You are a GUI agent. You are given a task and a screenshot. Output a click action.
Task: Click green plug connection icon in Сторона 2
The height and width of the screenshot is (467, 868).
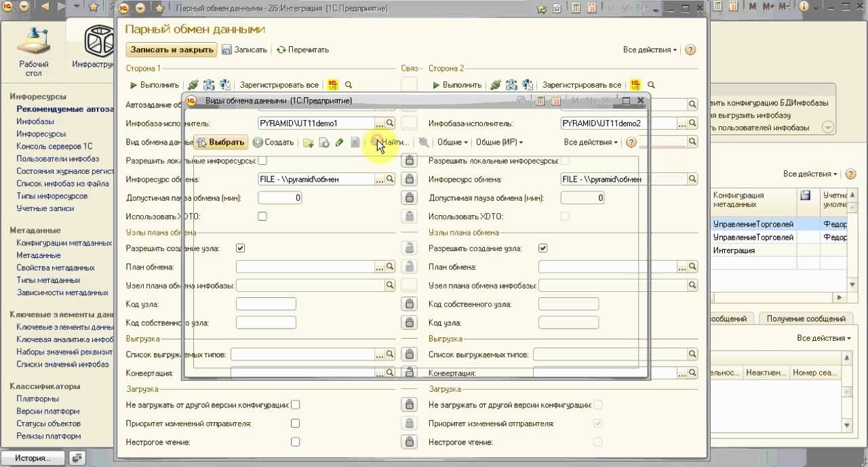click(496, 85)
